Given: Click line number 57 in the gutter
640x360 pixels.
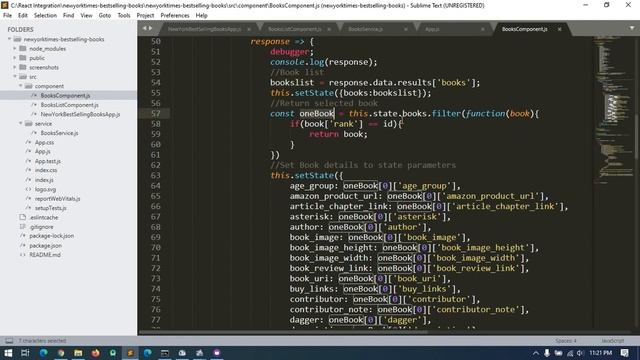Looking at the screenshot, I should [156, 113].
